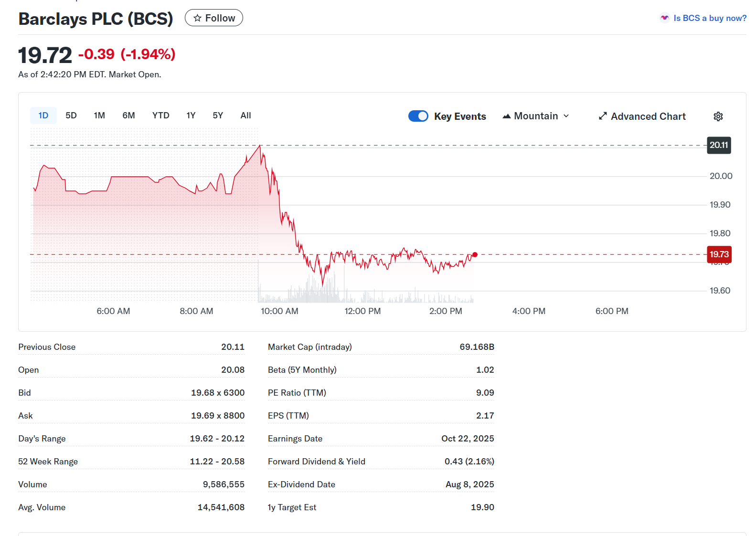
Task: Select the 5Y time range
Action: pyautogui.click(x=218, y=116)
